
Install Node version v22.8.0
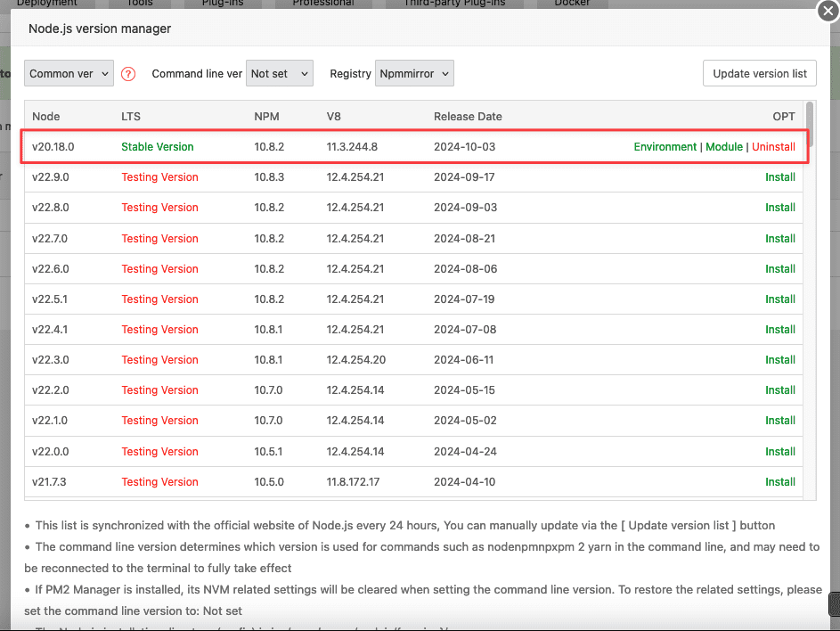(x=780, y=208)
